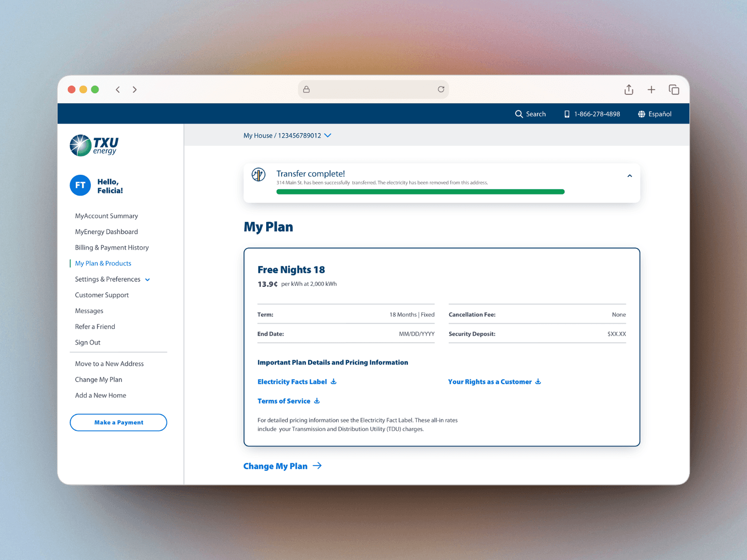Image resolution: width=747 pixels, height=560 pixels.
Task: Click Move to a New Address
Action: click(109, 363)
